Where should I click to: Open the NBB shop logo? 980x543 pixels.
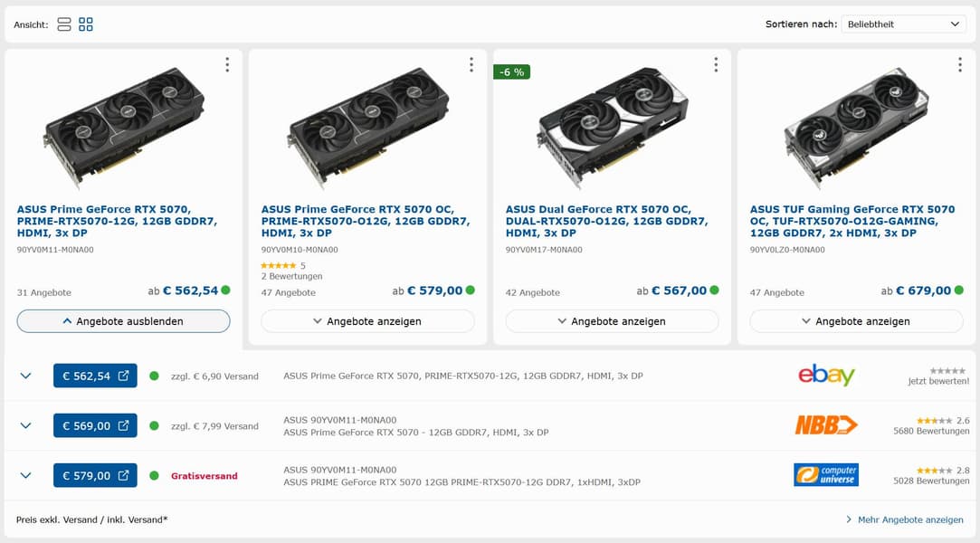(x=826, y=425)
